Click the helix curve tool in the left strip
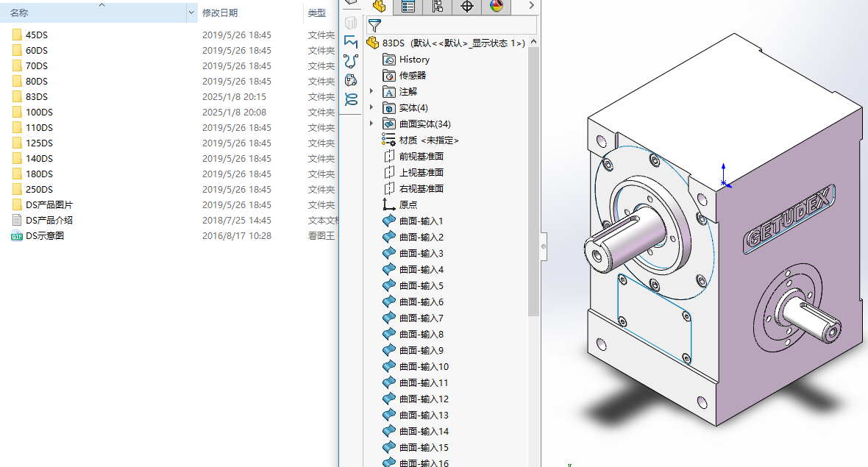The image size is (868, 467). (350, 99)
